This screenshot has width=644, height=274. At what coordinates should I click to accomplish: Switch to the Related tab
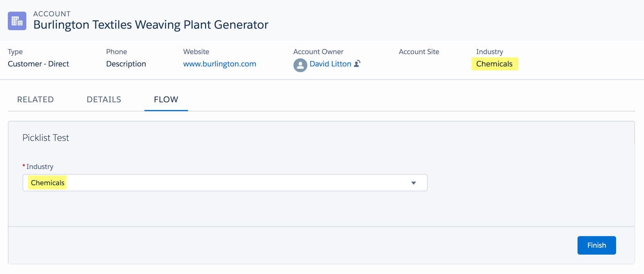click(x=36, y=100)
